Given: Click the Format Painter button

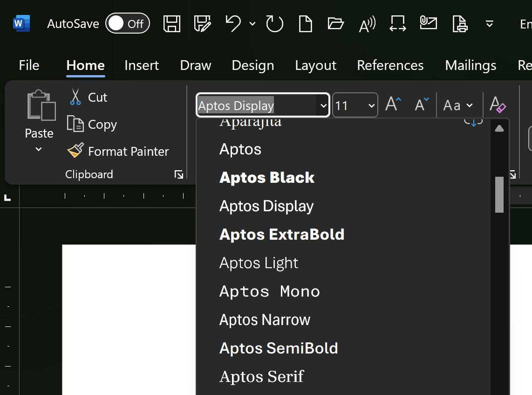Looking at the screenshot, I should pyautogui.click(x=118, y=151).
